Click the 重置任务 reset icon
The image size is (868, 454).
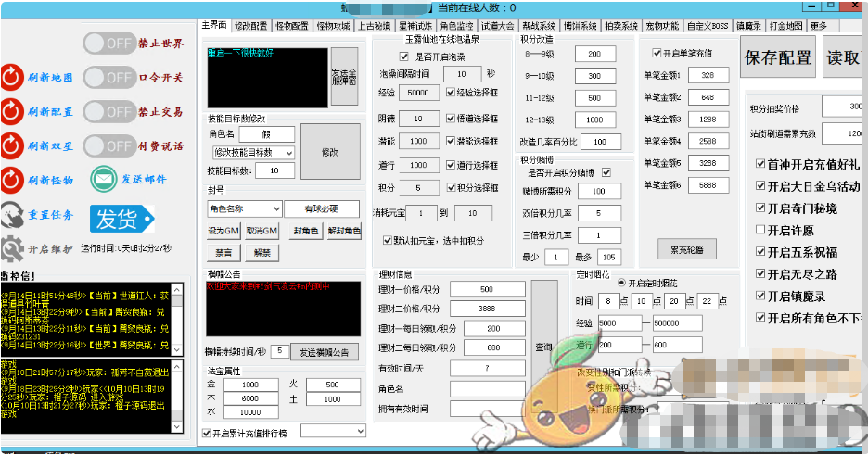12,214
